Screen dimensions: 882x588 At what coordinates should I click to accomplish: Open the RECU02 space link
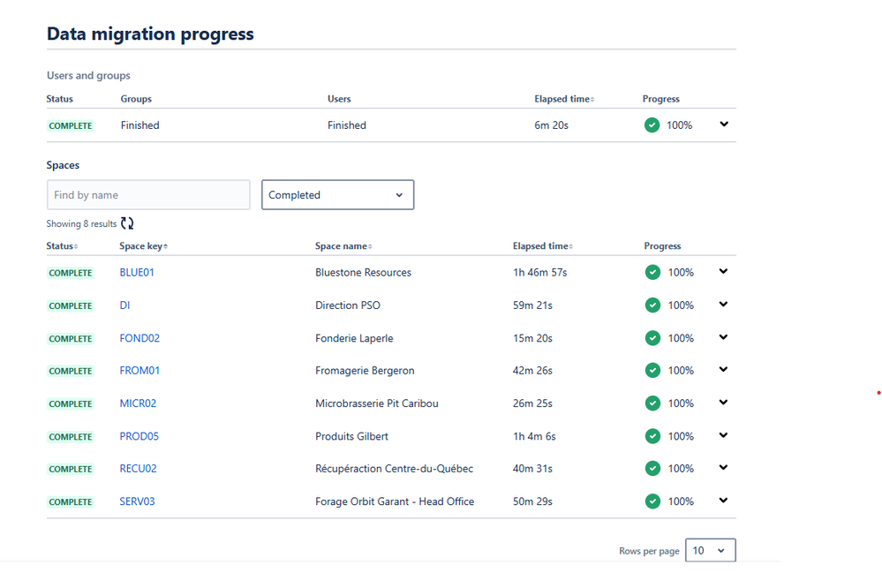138,469
